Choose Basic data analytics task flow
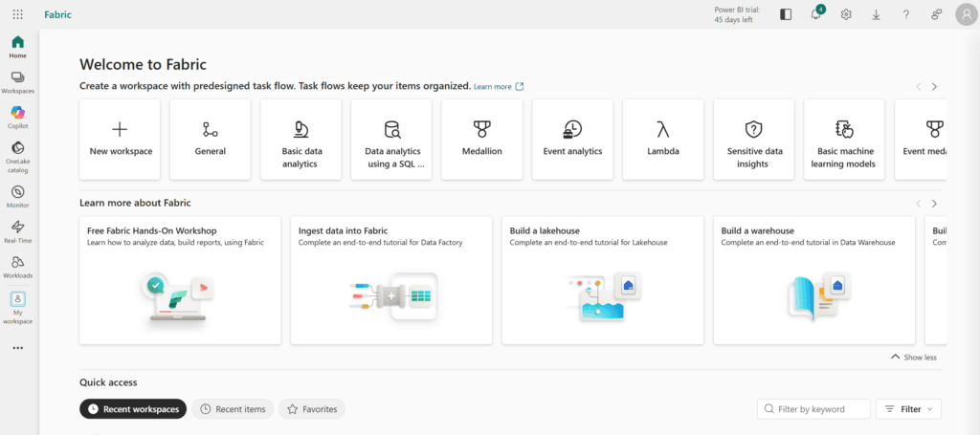 [301, 140]
